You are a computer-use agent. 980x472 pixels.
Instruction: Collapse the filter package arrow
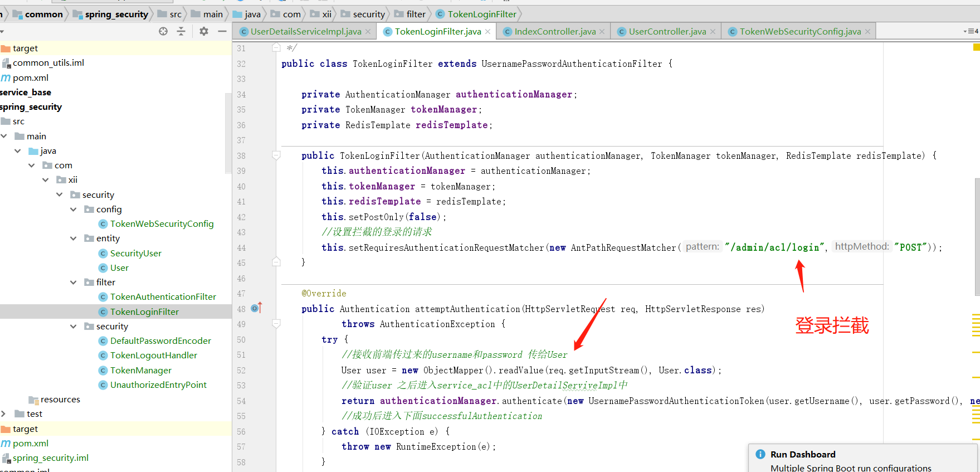(74, 283)
